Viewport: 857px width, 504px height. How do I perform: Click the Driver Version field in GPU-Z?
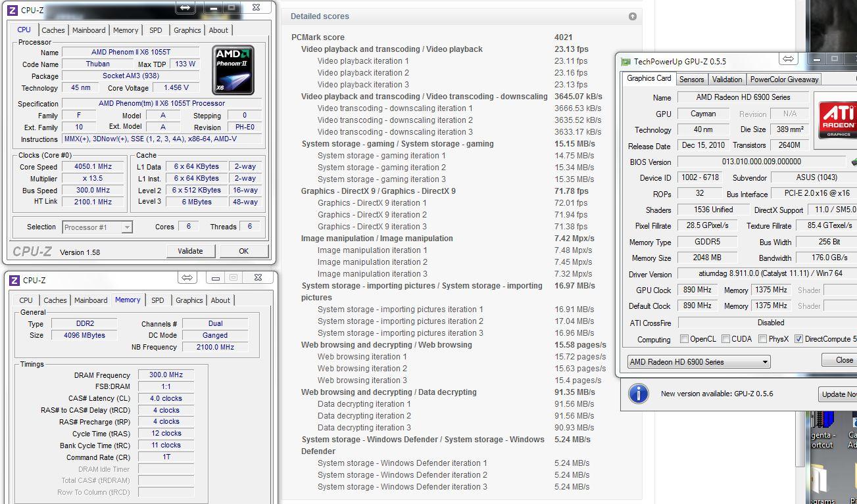click(767, 274)
